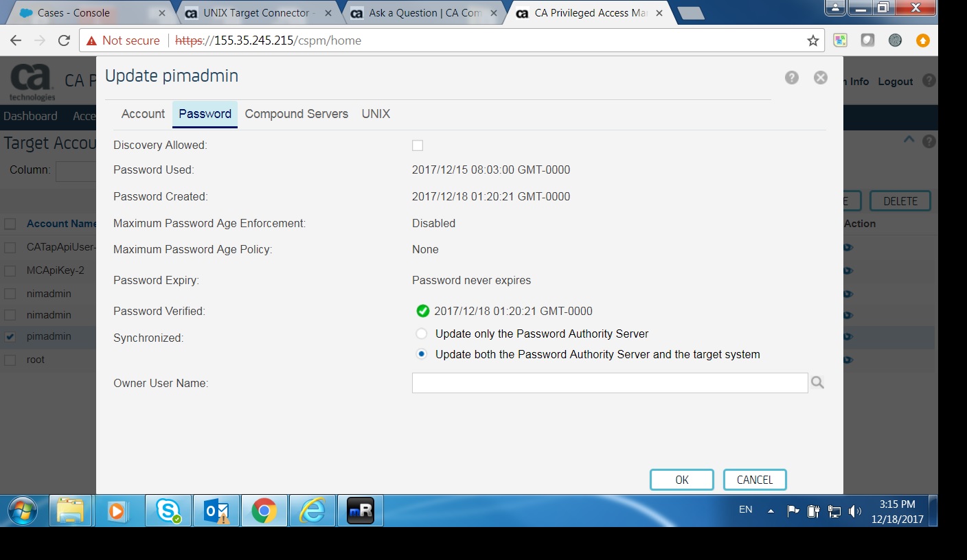Select Update both Password Authority Server and target
The width and height of the screenshot is (967, 560).
[x=422, y=354]
